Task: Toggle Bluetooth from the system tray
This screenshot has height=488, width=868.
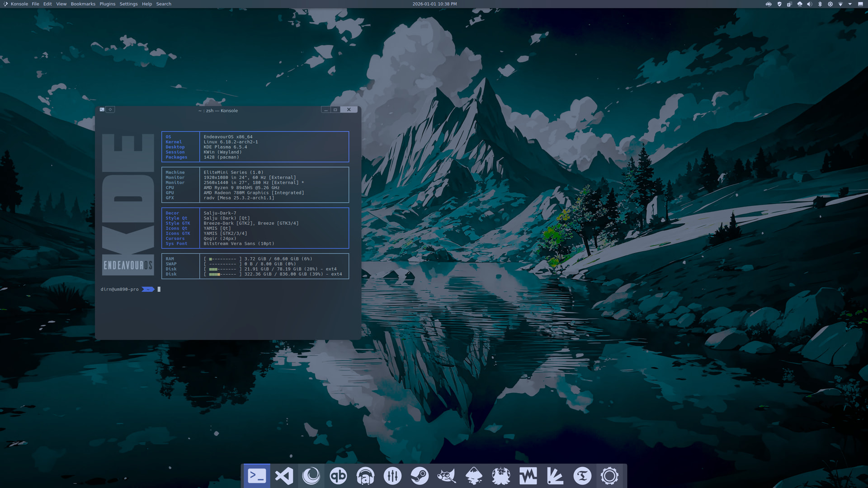Action: coord(820,4)
